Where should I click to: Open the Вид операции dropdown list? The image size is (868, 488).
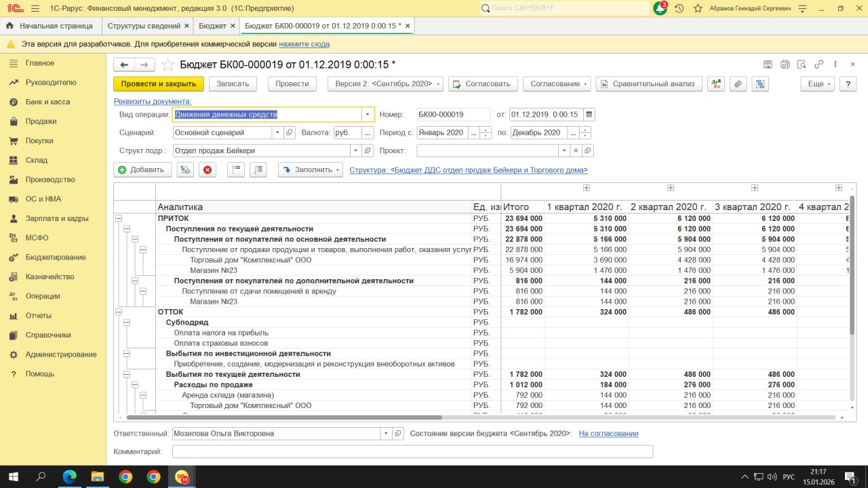(x=367, y=115)
